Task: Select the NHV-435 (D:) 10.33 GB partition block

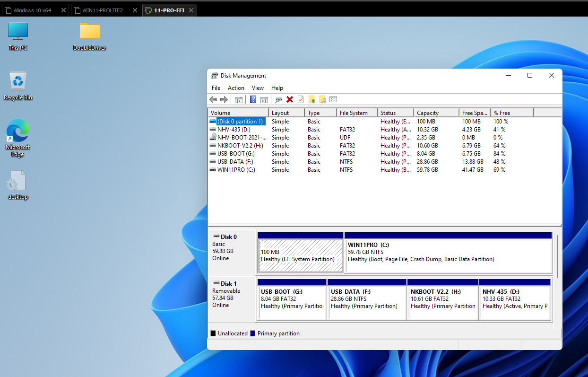Action: [515, 303]
